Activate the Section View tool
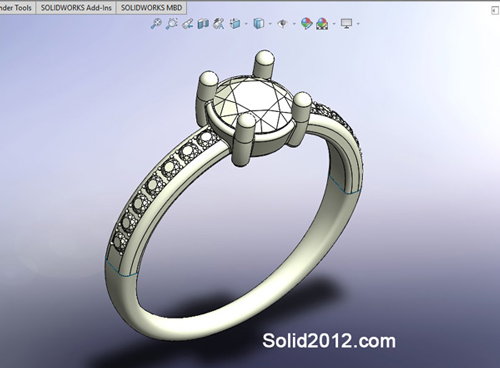Viewport: 500px width, 368px height. pos(203,24)
